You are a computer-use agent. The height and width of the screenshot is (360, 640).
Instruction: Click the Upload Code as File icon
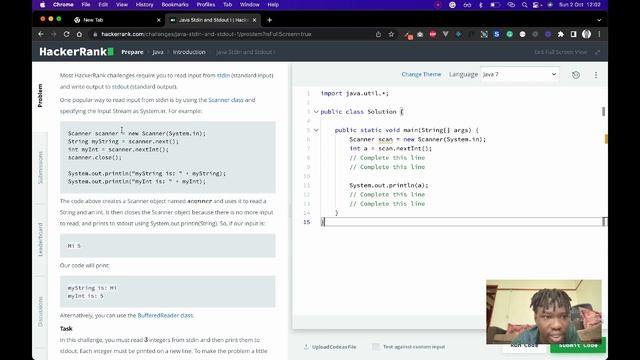[306, 347]
